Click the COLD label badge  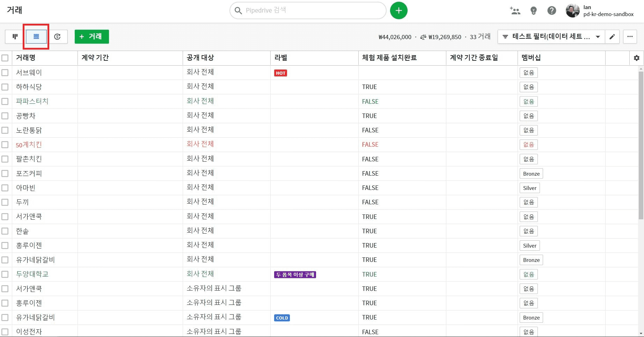(282, 318)
